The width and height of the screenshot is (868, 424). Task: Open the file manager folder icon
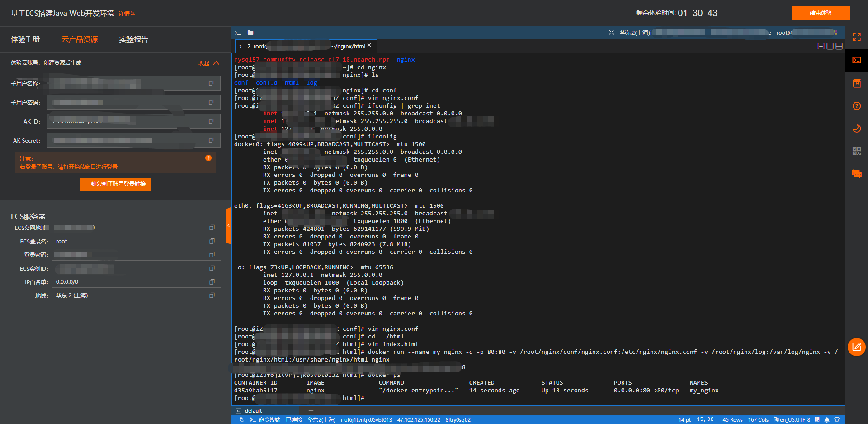pyautogui.click(x=250, y=33)
